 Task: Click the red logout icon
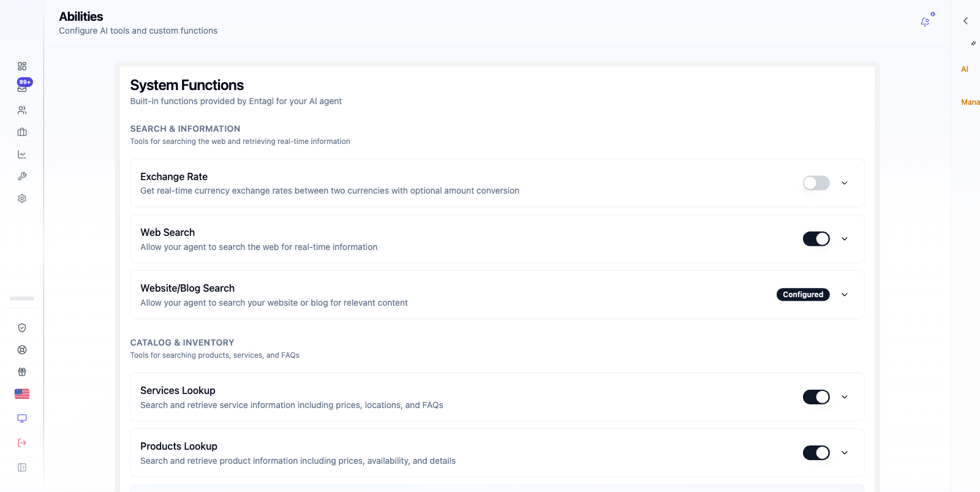[22, 443]
